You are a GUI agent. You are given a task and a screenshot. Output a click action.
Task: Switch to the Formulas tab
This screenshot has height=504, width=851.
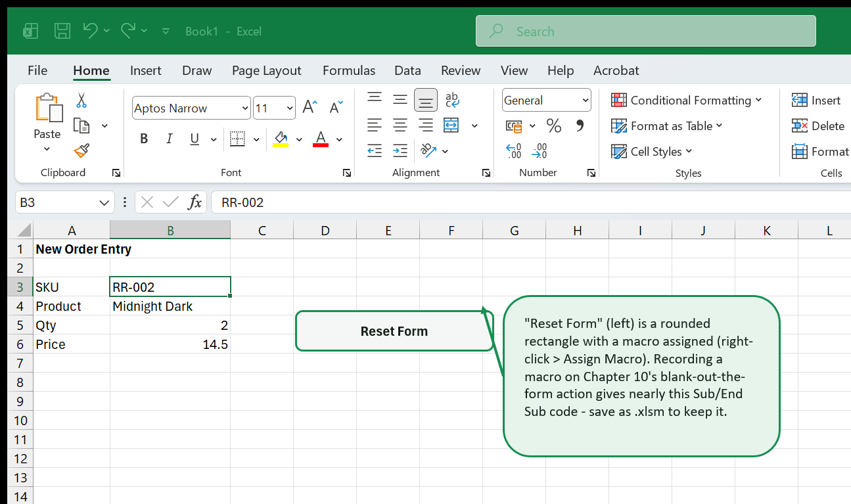pyautogui.click(x=349, y=70)
